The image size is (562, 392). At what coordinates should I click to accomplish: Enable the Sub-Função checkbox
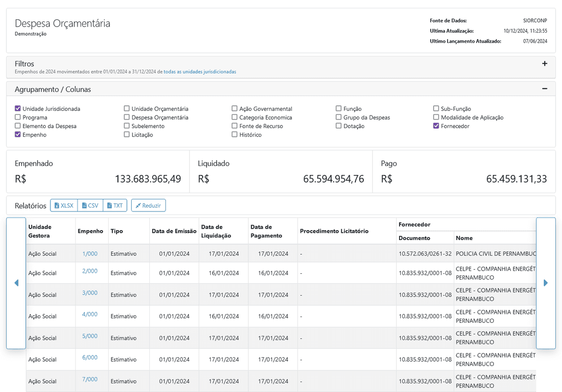pyautogui.click(x=436, y=108)
